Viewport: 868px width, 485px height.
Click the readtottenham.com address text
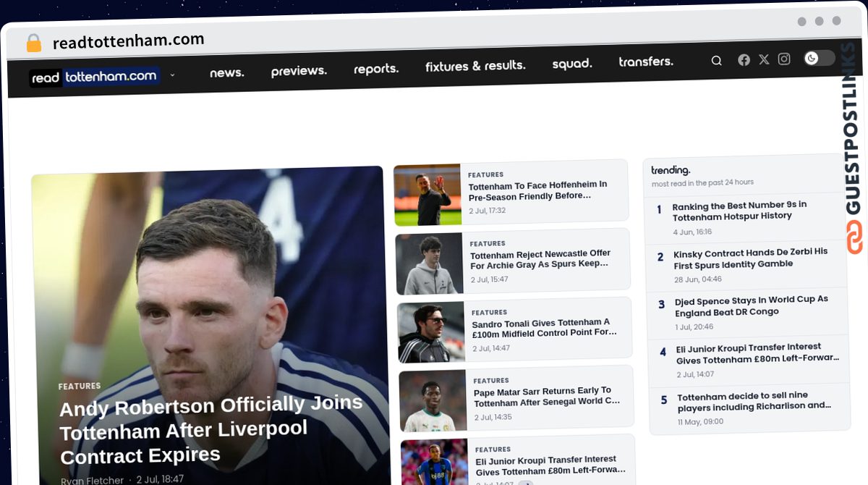128,41
